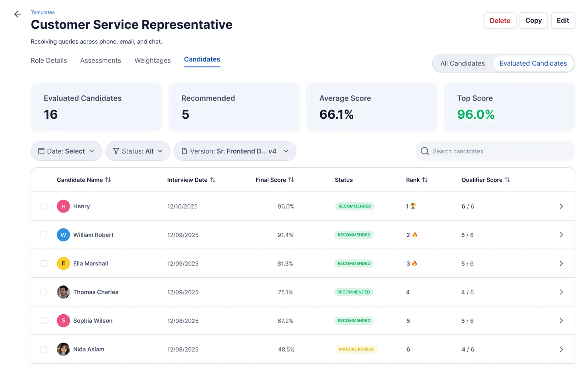The image size is (588, 369).
Task: Open the Version selector dropdown
Action: tap(235, 151)
